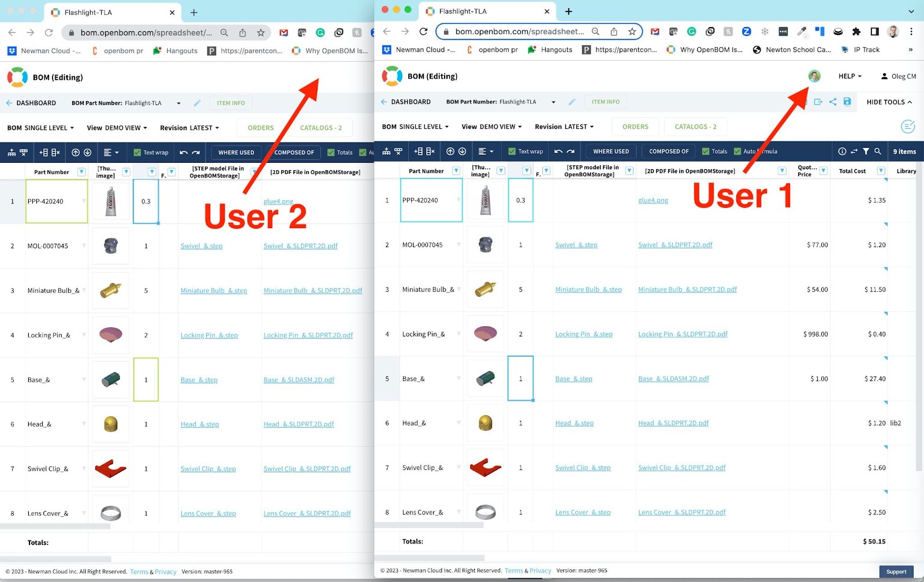Undo last change in left window toolbar
Screen dimensions: 924x582
184,152
